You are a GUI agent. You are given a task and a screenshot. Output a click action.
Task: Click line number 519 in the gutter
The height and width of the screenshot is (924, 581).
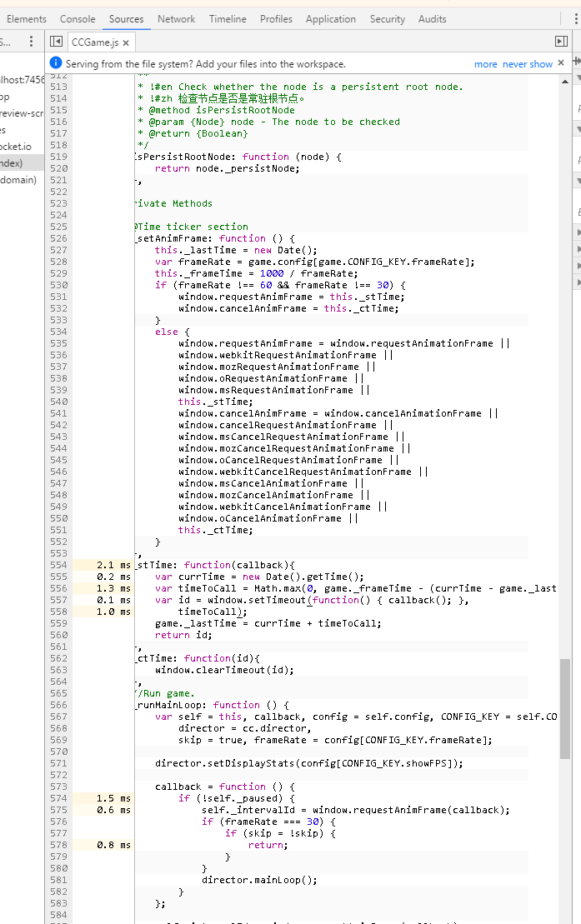pos(58,157)
